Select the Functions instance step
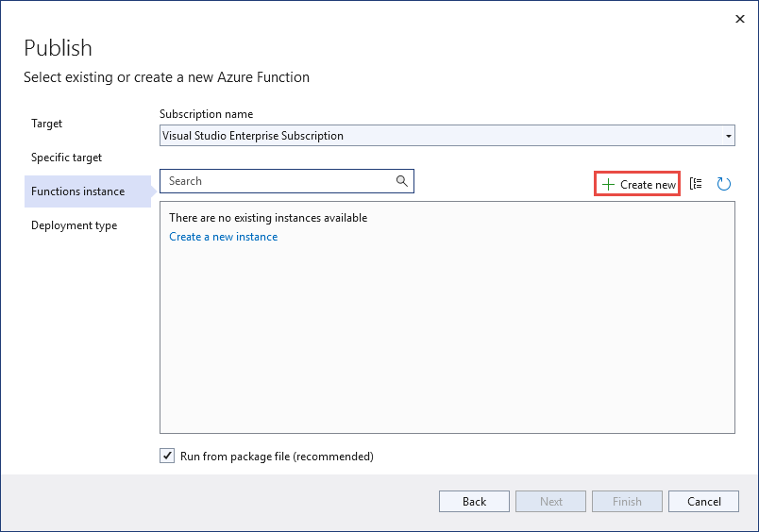This screenshot has height=532, width=759. (88, 191)
